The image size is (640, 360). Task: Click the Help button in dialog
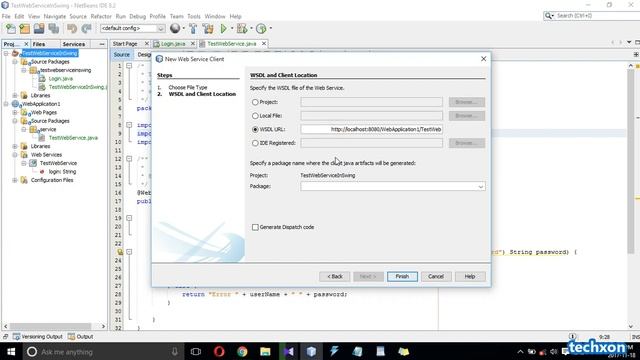click(470, 276)
